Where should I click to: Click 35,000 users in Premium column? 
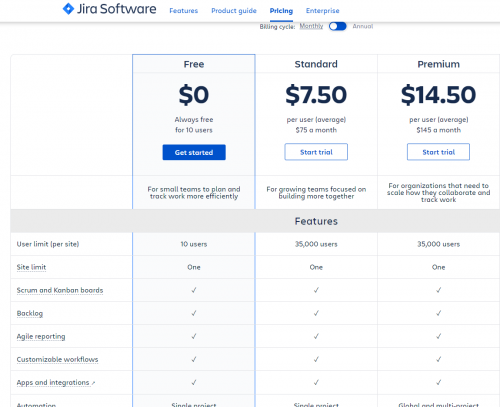(438, 244)
